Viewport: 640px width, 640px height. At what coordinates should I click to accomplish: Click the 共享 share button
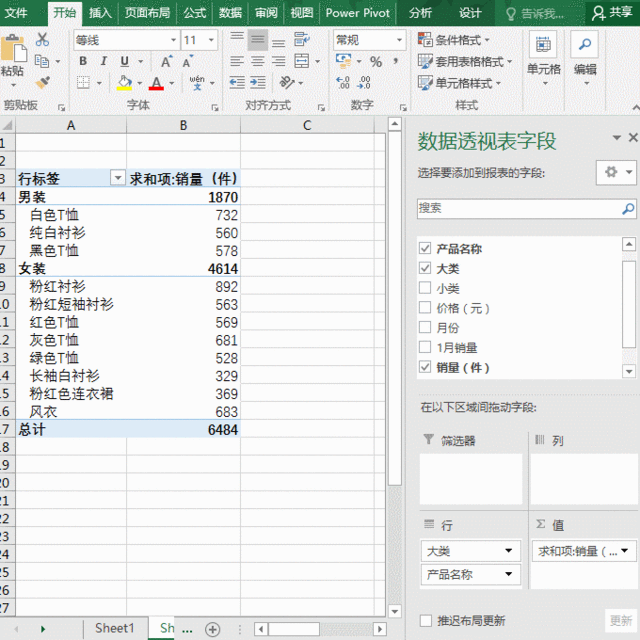tap(612, 13)
